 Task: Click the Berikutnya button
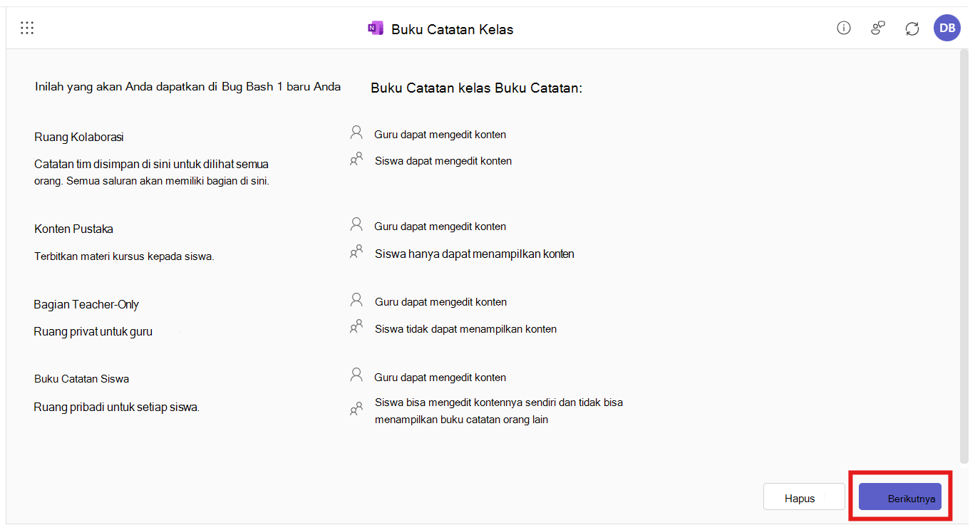click(900, 497)
